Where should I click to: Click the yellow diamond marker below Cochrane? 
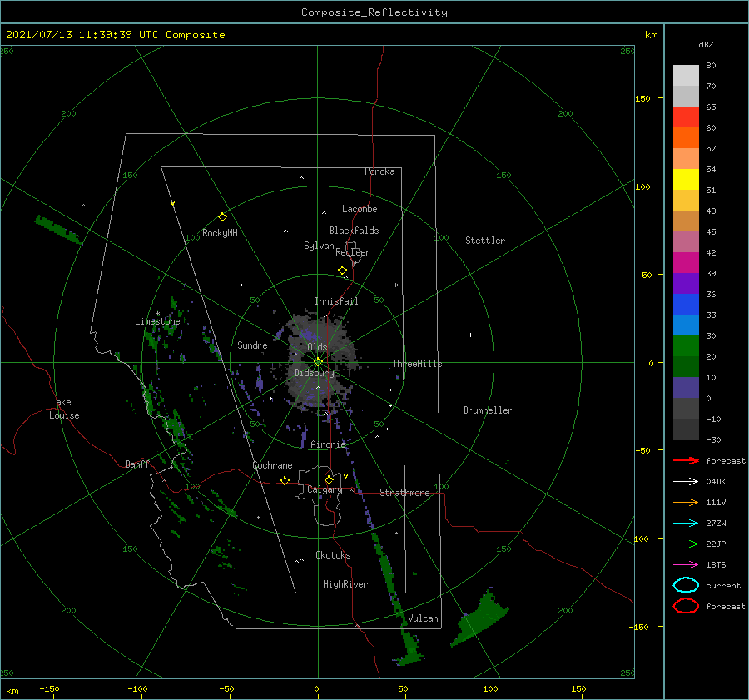click(x=285, y=480)
